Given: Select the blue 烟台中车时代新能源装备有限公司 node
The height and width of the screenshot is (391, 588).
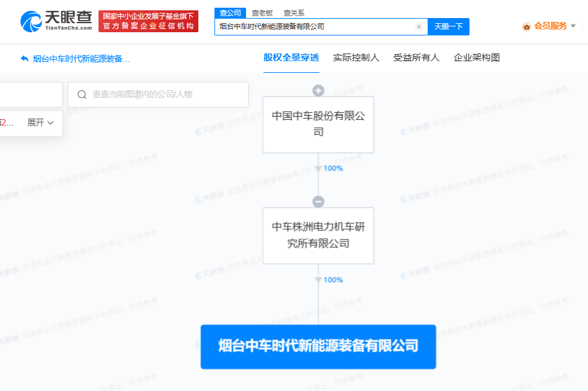Looking at the screenshot, I should coord(318,347).
